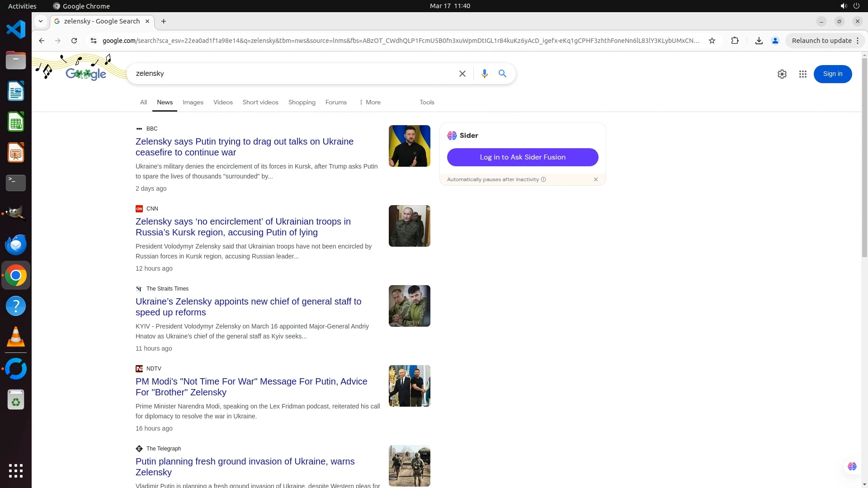Viewport: 868px width, 488px height.
Task: Open the floating Sider brain icon
Action: click(x=852, y=466)
